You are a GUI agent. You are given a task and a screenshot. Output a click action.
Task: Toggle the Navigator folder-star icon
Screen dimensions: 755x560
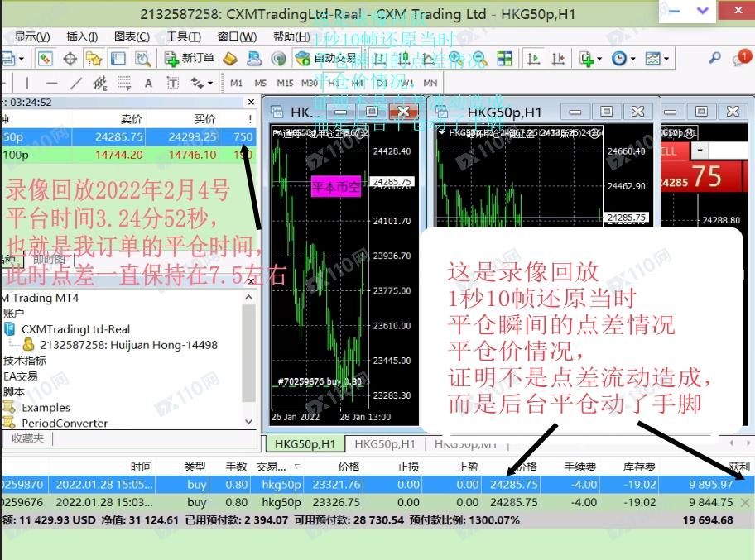click(94, 59)
